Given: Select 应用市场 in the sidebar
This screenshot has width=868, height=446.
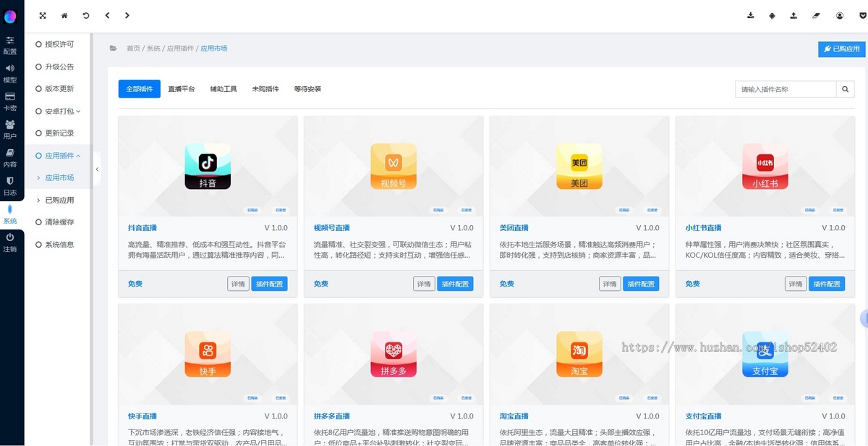Looking at the screenshot, I should (x=59, y=177).
